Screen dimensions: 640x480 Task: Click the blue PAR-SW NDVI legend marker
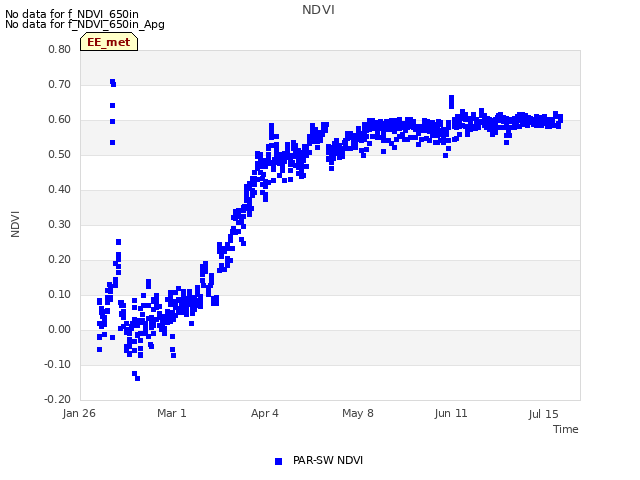coord(278,461)
